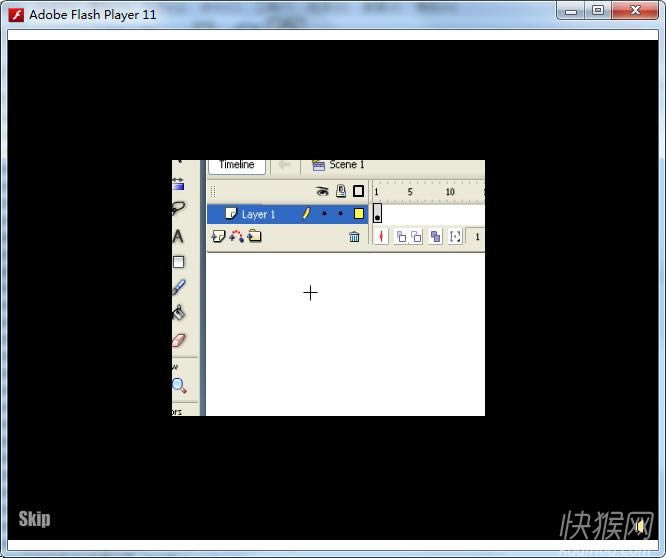This screenshot has height=558, width=666.
Task: Delete layer with the trash icon
Action: [354, 237]
